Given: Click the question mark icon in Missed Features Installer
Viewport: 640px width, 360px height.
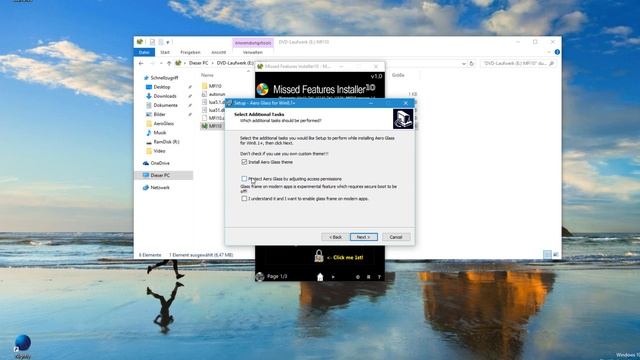Looking at the screenshot, I should (379, 277).
